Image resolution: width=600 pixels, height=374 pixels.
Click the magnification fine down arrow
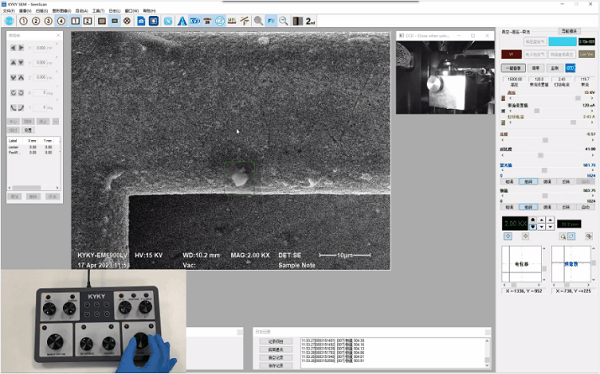pos(550,227)
